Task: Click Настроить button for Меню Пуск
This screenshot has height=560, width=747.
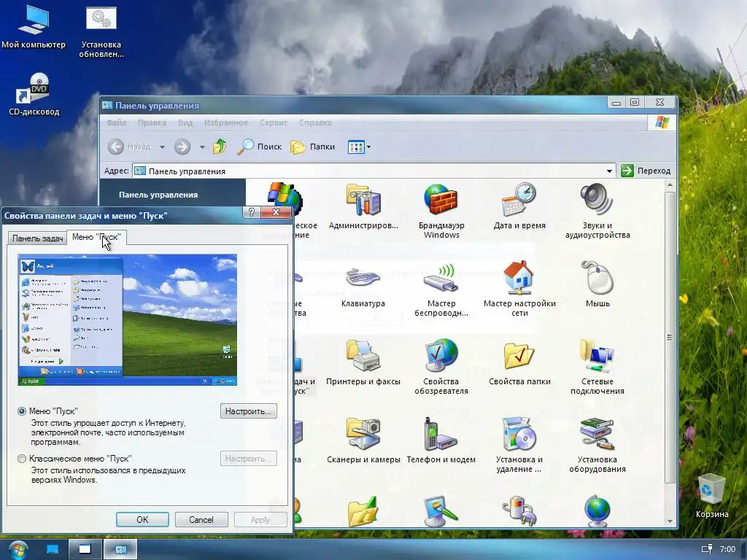Action: pyautogui.click(x=248, y=411)
